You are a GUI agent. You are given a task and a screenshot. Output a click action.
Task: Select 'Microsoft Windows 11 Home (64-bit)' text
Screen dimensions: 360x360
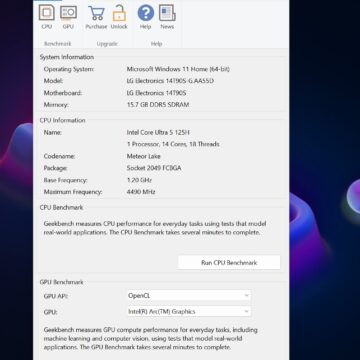[x=178, y=69]
